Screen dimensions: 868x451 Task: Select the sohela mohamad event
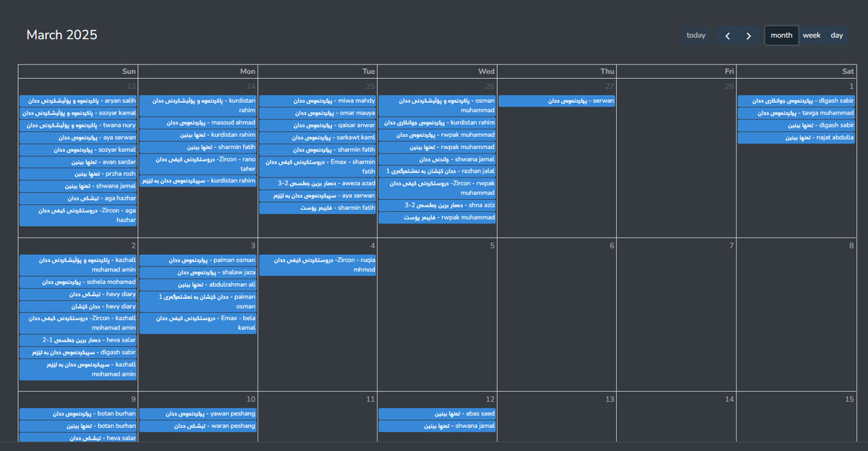78,282
